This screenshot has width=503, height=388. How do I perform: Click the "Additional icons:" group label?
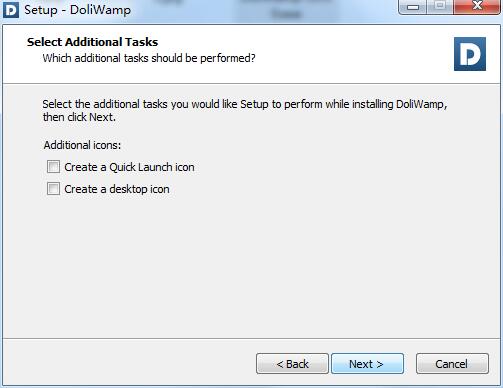(82, 145)
